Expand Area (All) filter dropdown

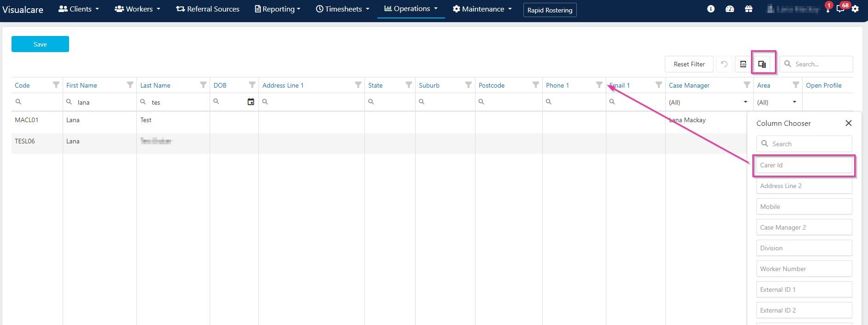coord(794,102)
